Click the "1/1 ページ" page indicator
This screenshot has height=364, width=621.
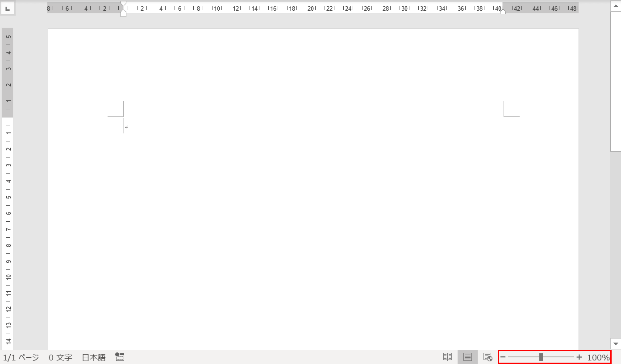(x=21, y=357)
